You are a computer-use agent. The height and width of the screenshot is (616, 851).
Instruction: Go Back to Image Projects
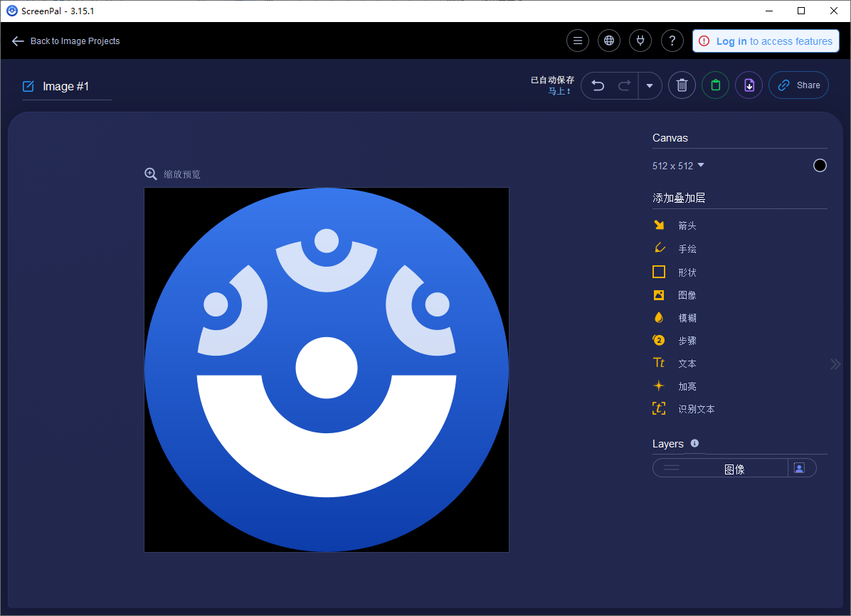(66, 41)
